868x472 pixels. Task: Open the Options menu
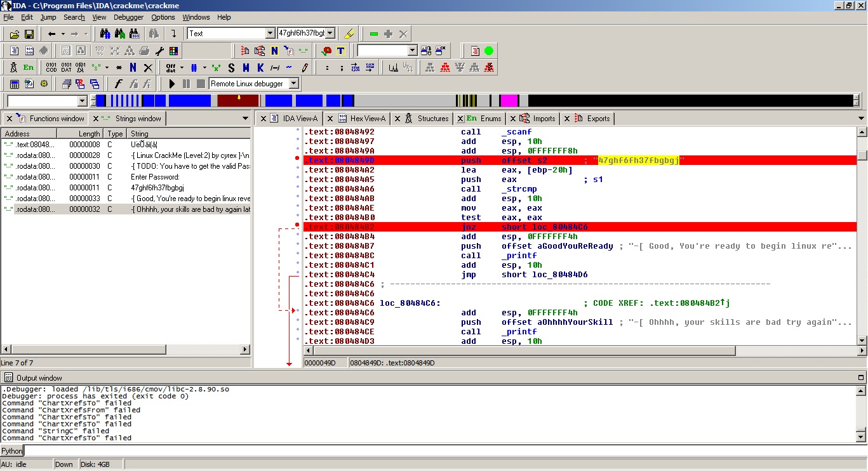coord(163,17)
